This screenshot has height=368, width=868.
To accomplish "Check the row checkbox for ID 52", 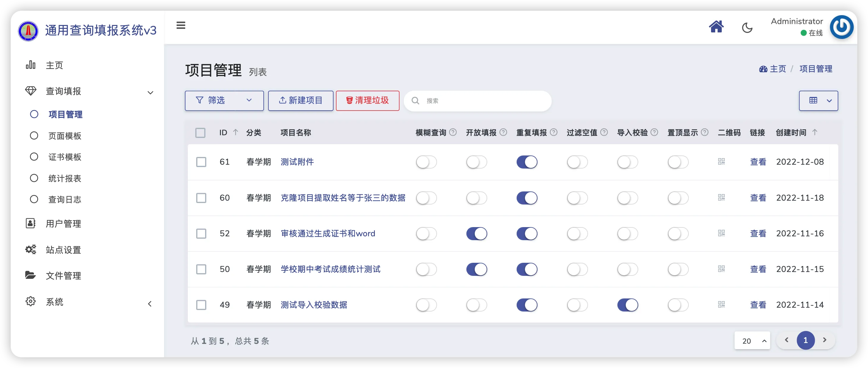I will [x=201, y=234].
